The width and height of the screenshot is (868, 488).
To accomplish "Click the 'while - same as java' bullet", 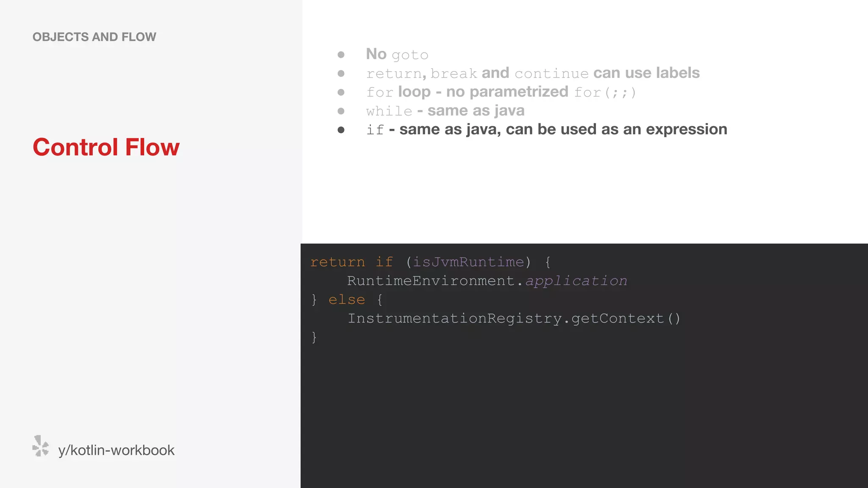I will point(445,111).
